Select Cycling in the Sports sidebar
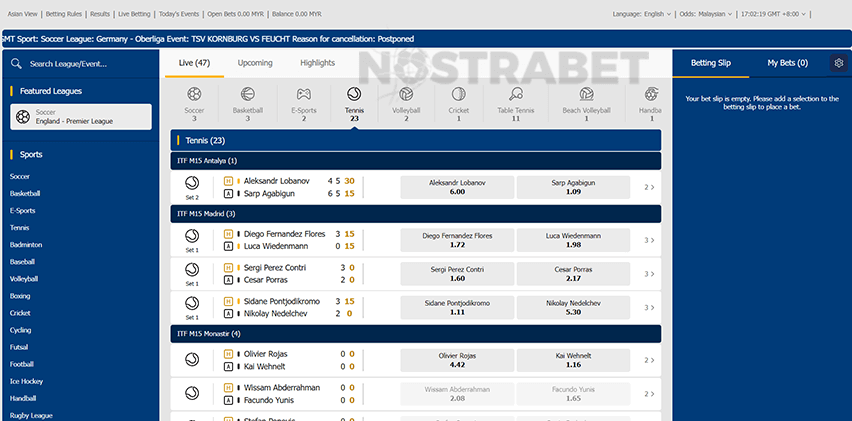The image size is (852, 421). coord(21,330)
